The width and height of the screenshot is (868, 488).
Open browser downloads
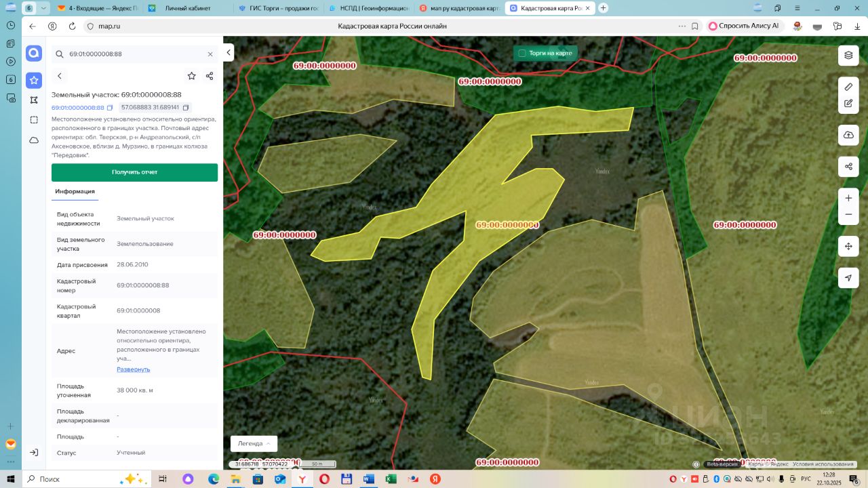858,26
